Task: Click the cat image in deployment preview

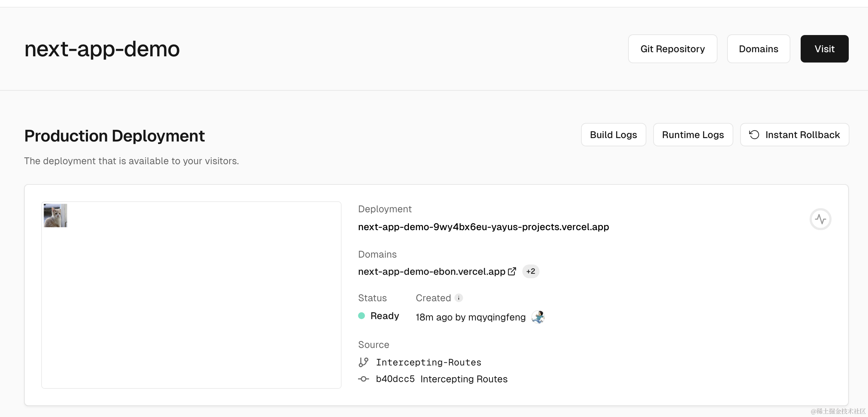Action: [55, 215]
